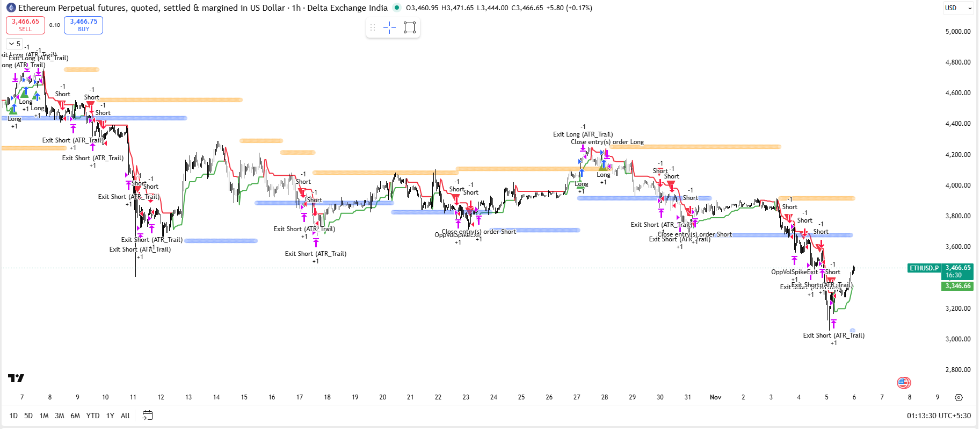Image resolution: width=980 pixels, height=429 pixels.
Task: Select the 3M time range
Action: pyautogui.click(x=60, y=416)
